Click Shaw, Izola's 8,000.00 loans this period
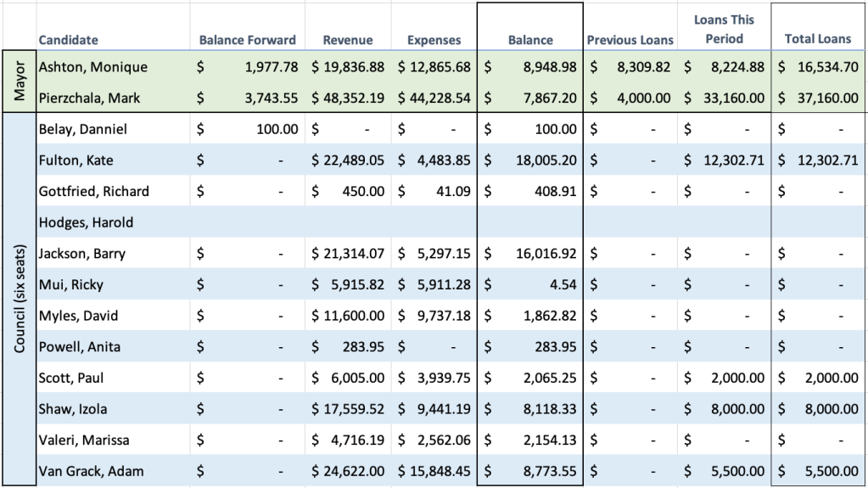The width and height of the screenshot is (868, 488). coord(724,408)
